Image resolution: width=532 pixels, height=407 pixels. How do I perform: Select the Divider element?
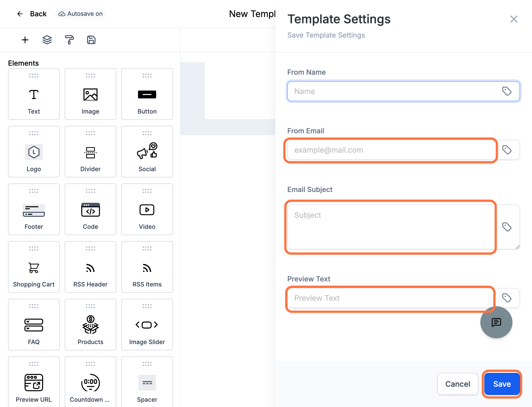[91, 152]
